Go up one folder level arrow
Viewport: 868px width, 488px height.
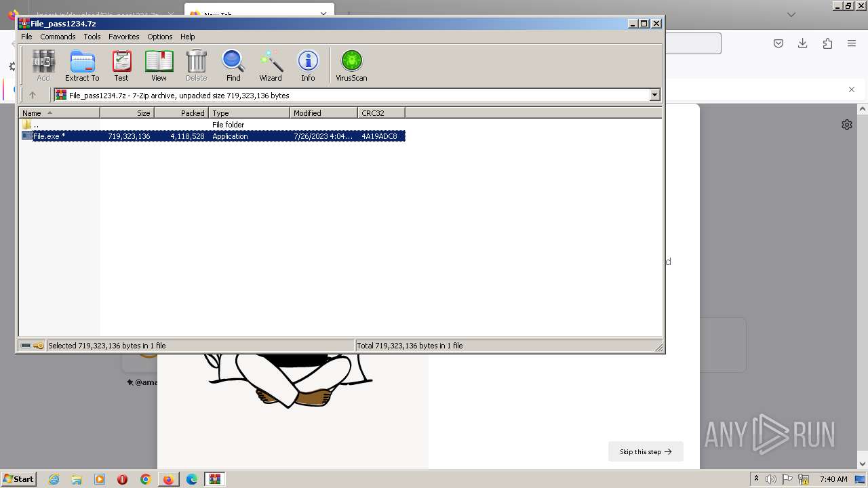pyautogui.click(x=32, y=95)
